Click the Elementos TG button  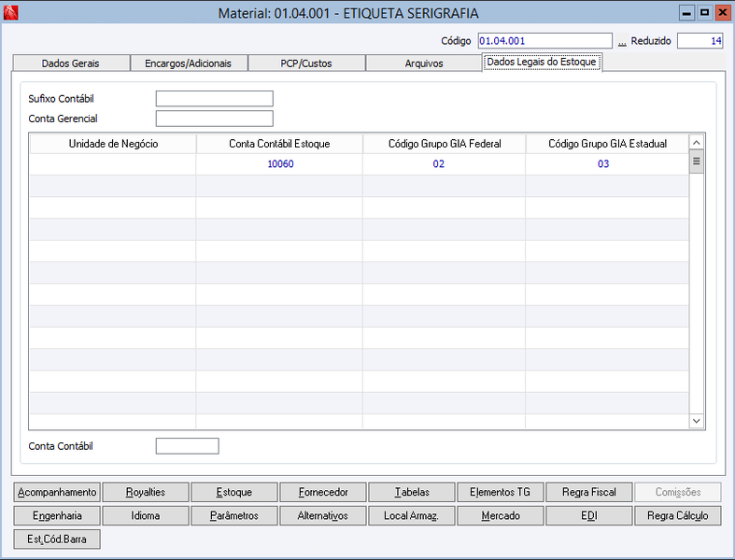(501, 492)
